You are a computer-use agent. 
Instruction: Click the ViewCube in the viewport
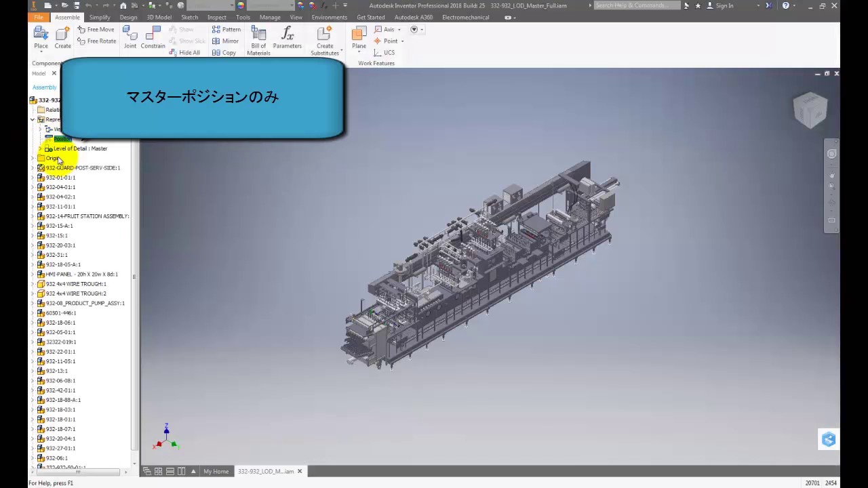pos(810,110)
